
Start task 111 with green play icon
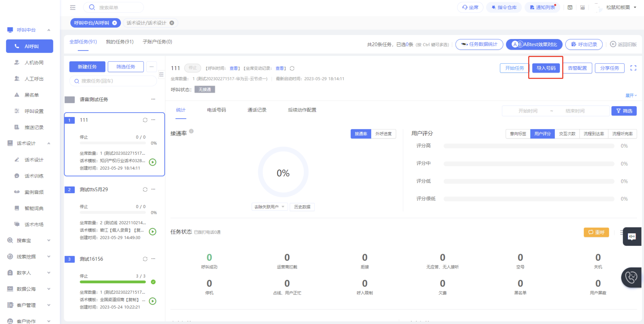pos(153,162)
